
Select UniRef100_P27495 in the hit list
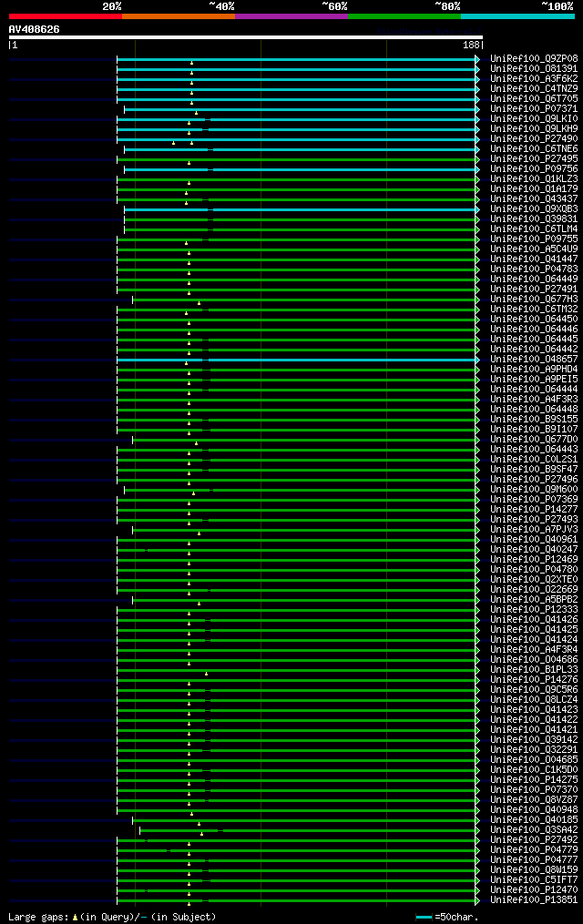coord(534,158)
